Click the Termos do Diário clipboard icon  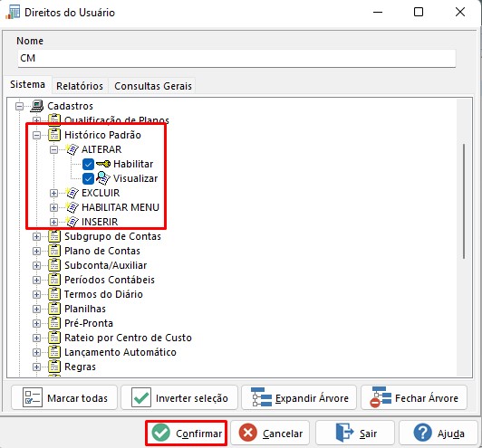54,294
